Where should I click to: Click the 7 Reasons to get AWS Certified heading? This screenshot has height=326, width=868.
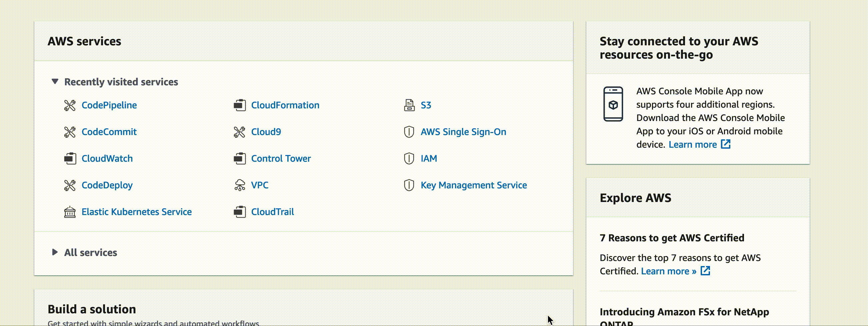point(672,238)
